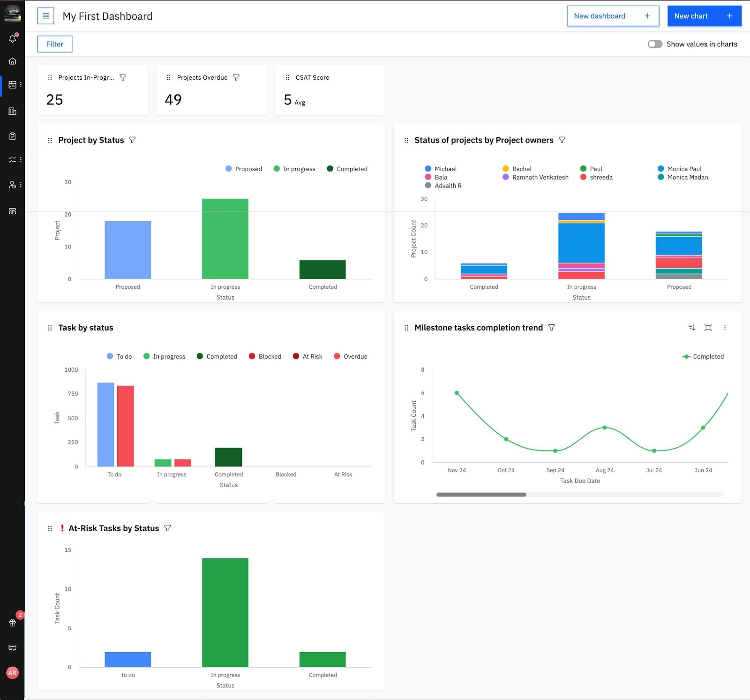This screenshot has height=700, width=750.
Task: Toggle Show values in charts switch
Action: pos(655,44)
